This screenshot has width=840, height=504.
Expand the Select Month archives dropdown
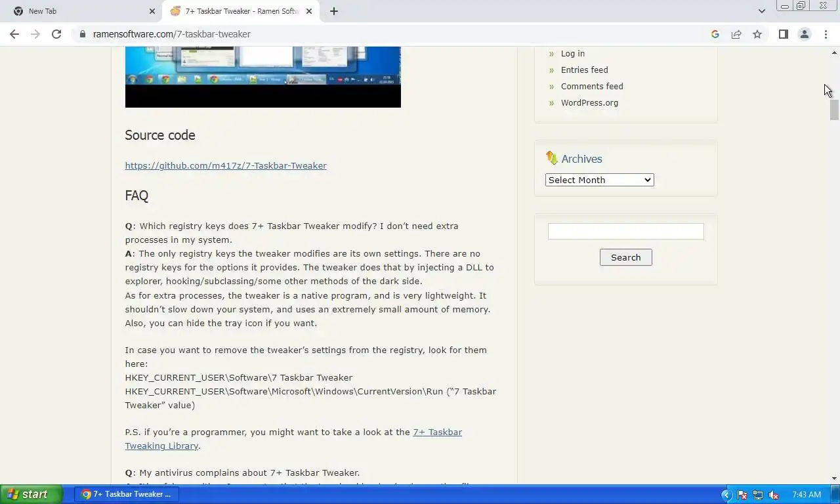599,180
